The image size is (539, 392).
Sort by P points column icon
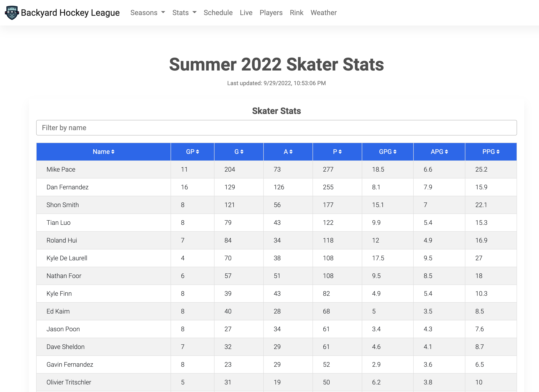pos(340,152)
